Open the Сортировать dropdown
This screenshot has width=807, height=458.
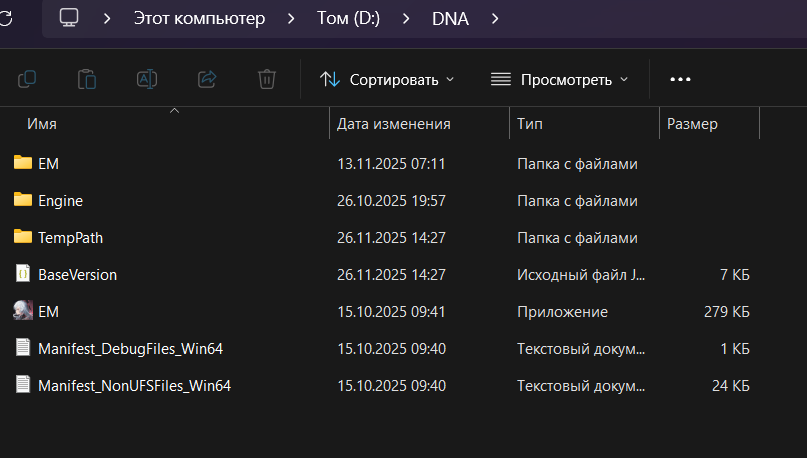click(387, 79)
